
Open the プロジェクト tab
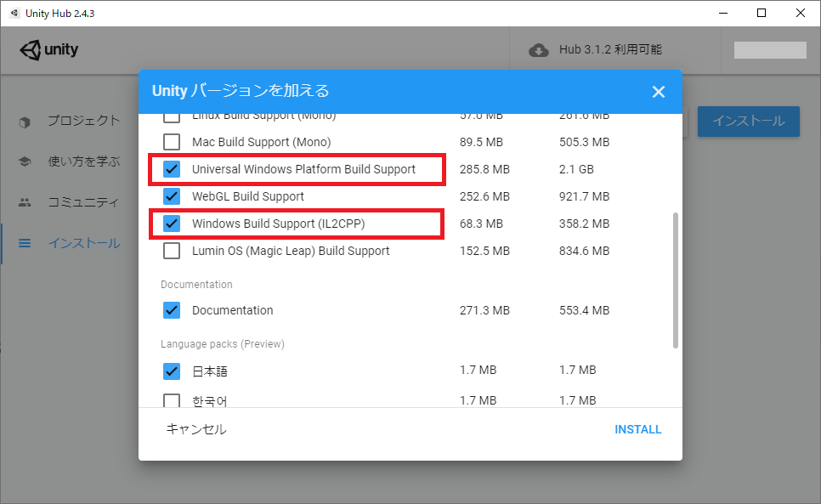click(x=83, y=121)
